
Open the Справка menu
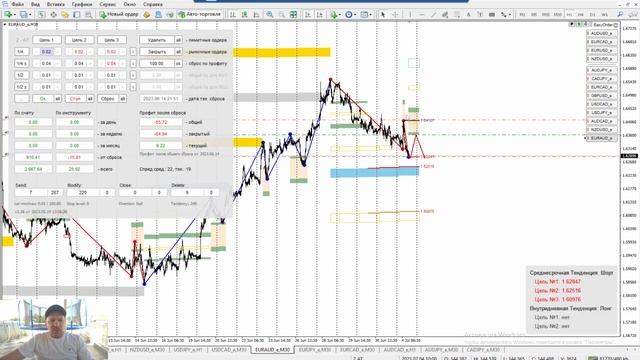153,4
